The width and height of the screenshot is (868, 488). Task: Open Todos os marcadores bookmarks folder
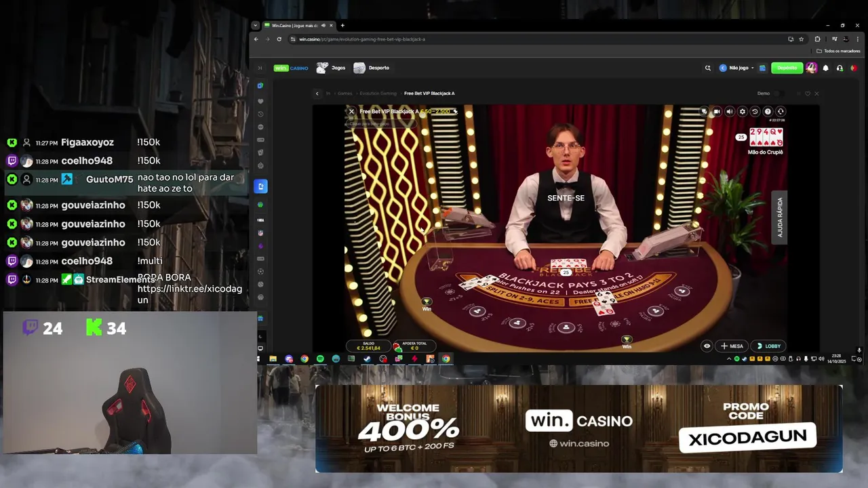click(839, 51)
